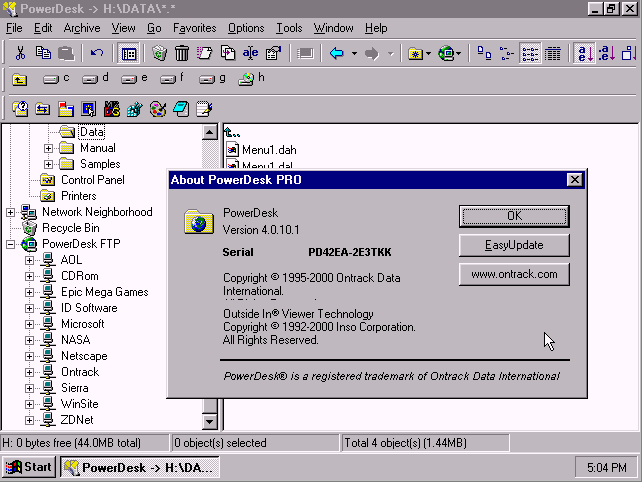Open the Back history dropdown arrow
The image size is (642, 482).
click(x=354, y=53)
